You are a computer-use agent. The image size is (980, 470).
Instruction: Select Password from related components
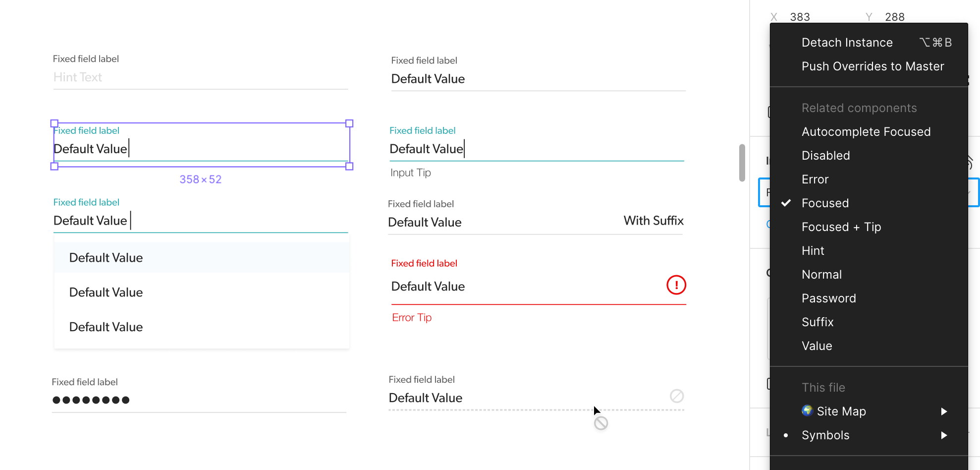[828, 298]
